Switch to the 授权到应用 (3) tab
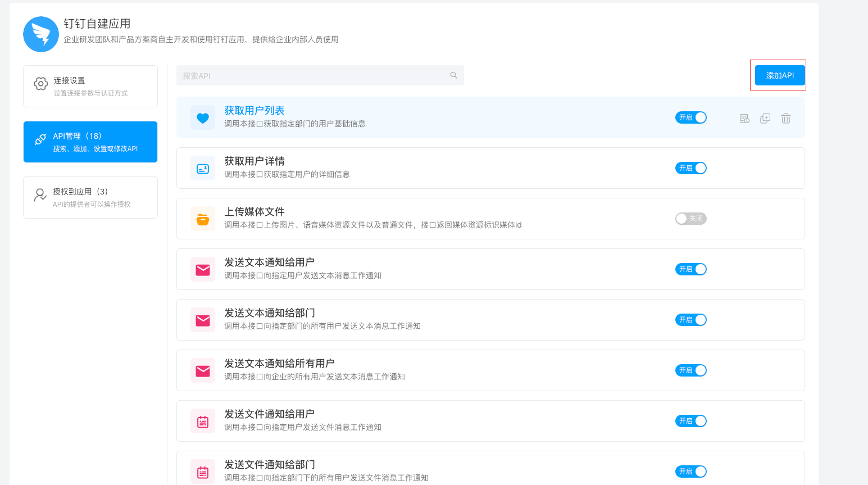 coord(90,197)
